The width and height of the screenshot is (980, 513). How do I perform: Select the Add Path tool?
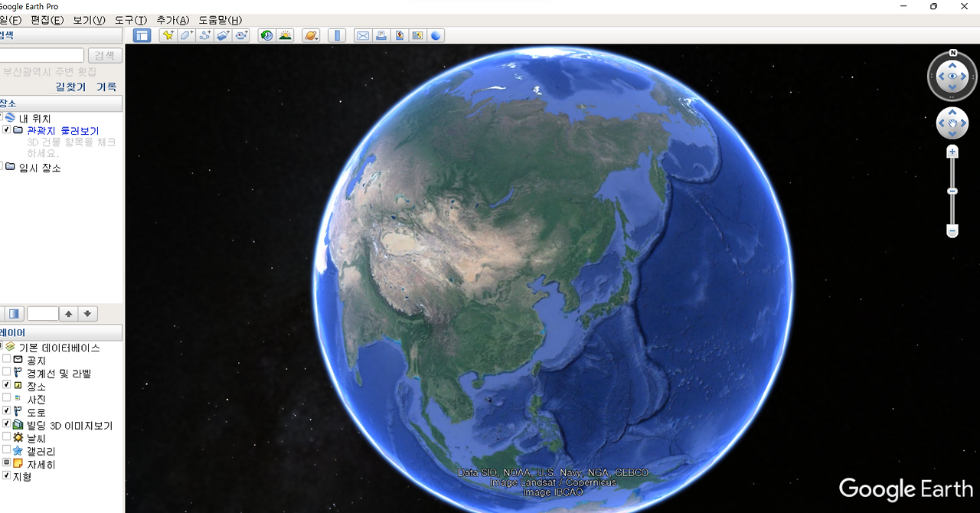pos(205,35)
